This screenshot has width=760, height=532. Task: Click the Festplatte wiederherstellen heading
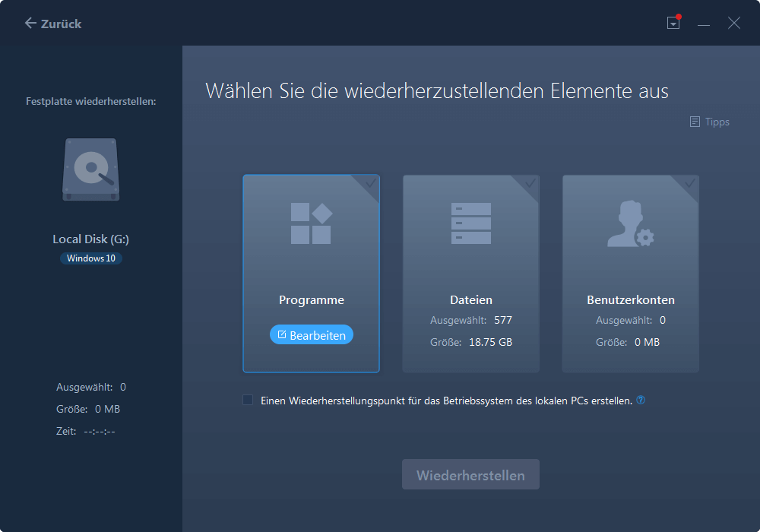pos(90,101)
